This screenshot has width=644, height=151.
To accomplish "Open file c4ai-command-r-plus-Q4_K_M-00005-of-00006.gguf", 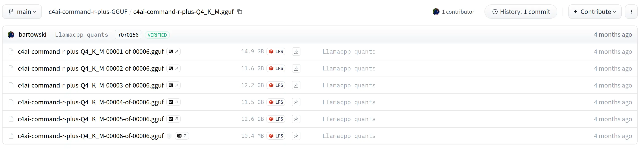I will (91, 119).
